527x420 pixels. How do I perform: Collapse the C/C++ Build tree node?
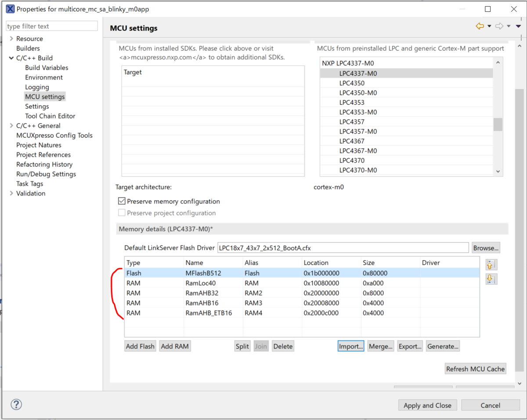pos(11,58)
